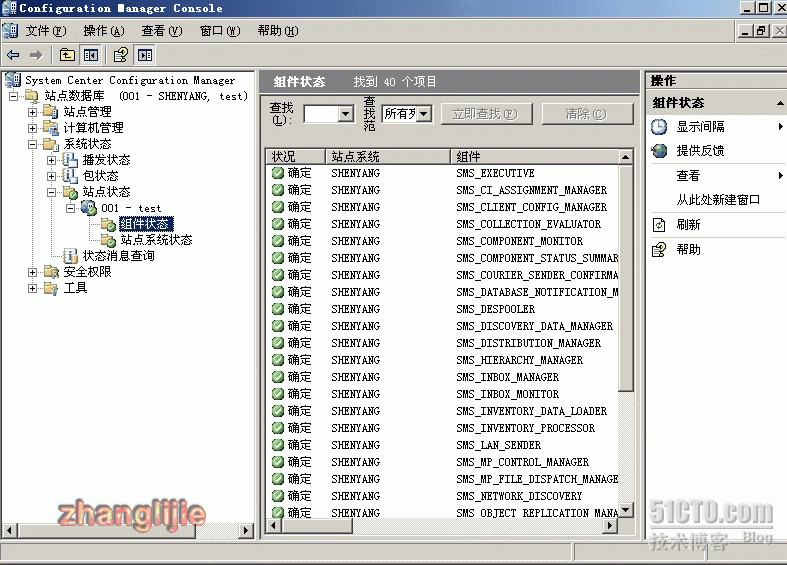Click the 刷新 refresh icon
The height and width of the screenshot is (565, 787).
point(659,225)
